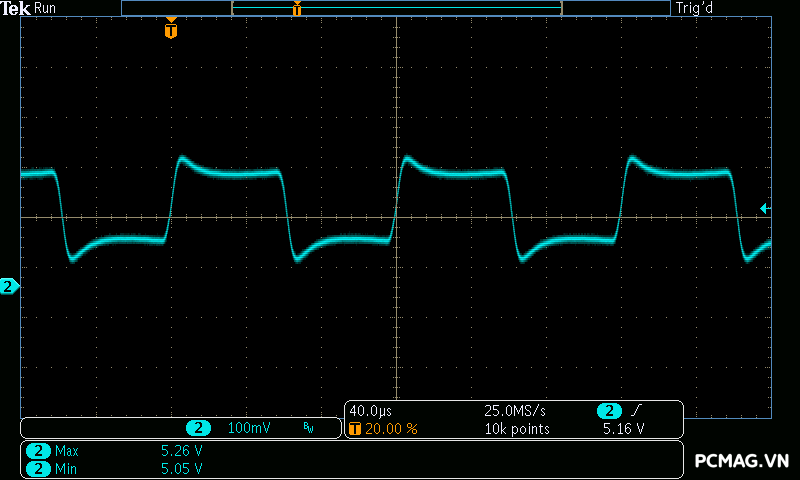Toggle the Bw bandwidth limit indicator

308,428
